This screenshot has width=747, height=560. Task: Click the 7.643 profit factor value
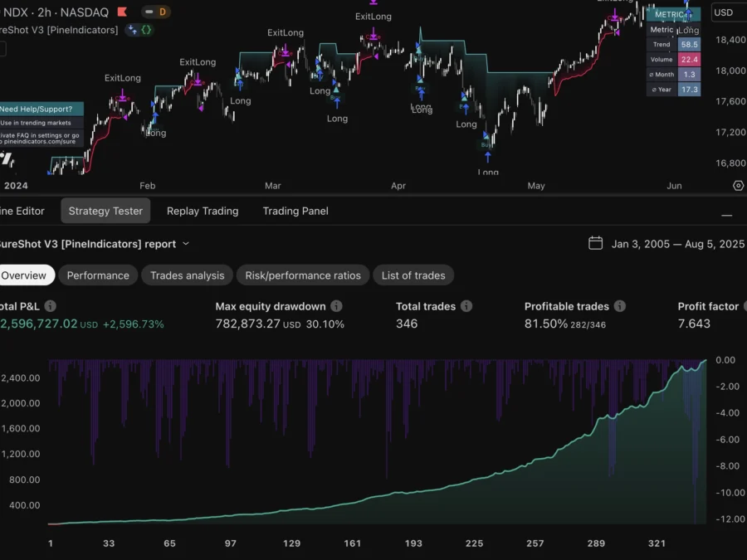tap(694, 324)
